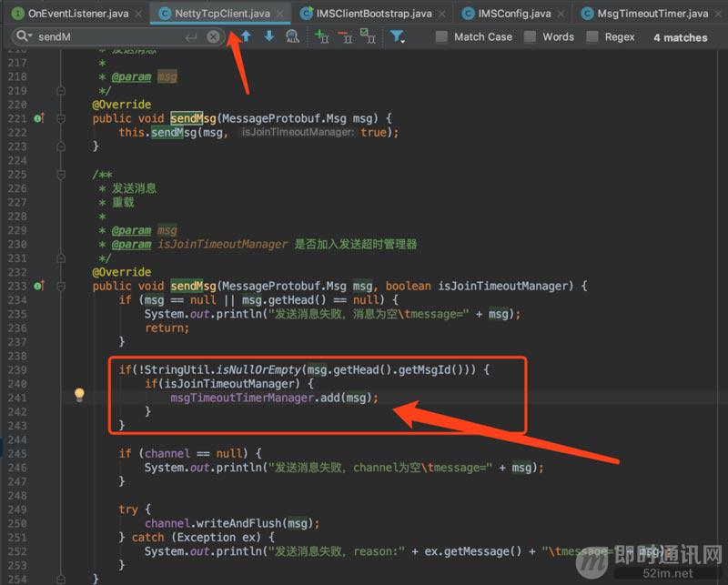Collapse the Javadoc fold marker at line 225
The width and height of the screenshot is (728, 585).
(61, 175)
